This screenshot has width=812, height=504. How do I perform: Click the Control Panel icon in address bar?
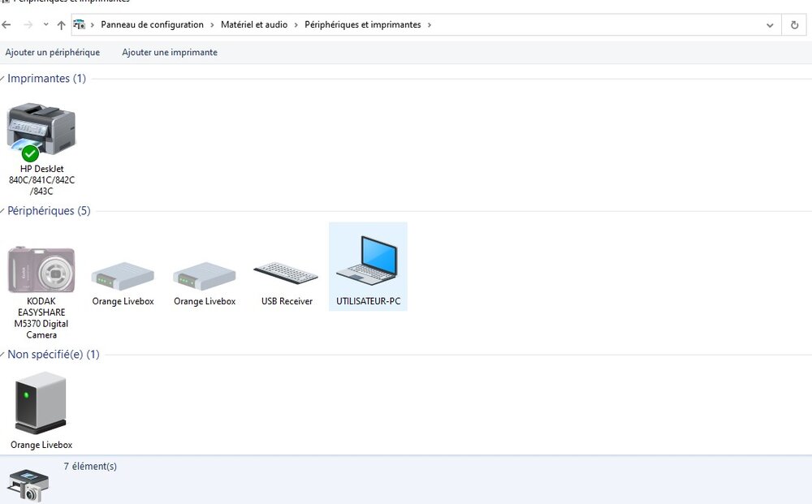tap(80, 25)
